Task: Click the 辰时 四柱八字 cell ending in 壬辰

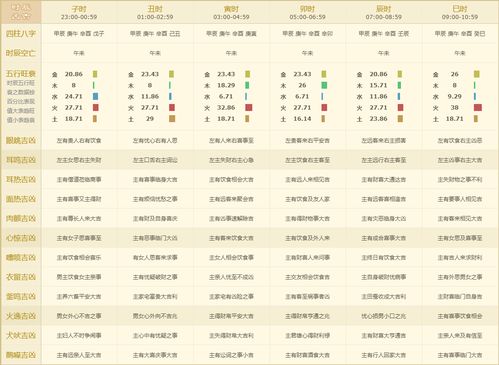Action: tap(384, 34)
